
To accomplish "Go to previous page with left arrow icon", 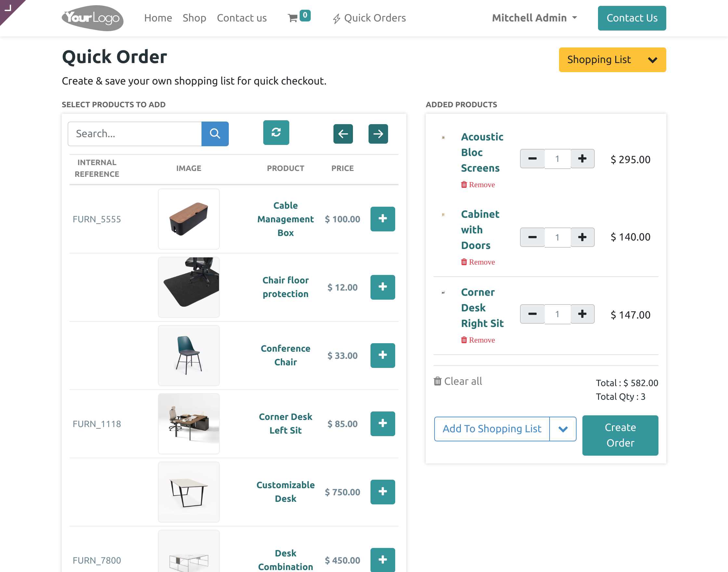I will [343, 134].
